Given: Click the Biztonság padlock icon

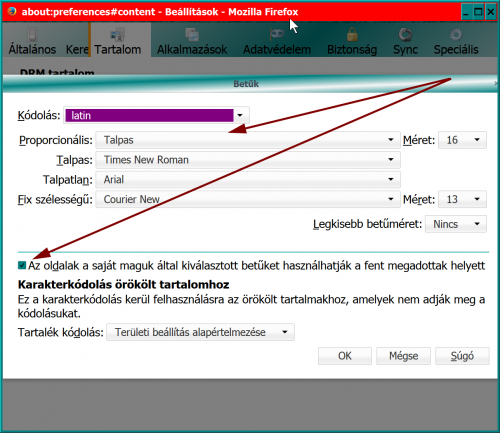Looking at the screenshot, I should click(x=352, y=34).
